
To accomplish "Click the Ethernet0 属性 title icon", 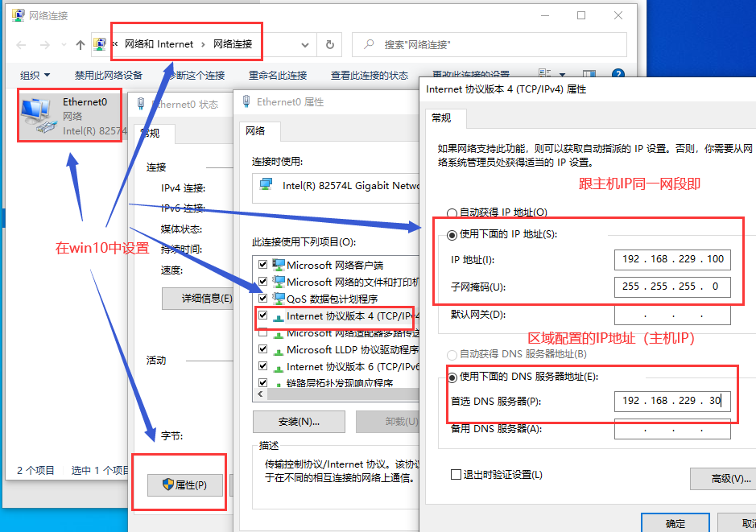I will point(246,101).
